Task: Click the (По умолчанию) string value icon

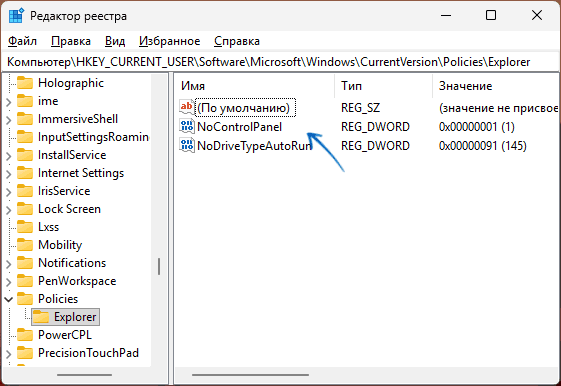Action: coord(186,107)
